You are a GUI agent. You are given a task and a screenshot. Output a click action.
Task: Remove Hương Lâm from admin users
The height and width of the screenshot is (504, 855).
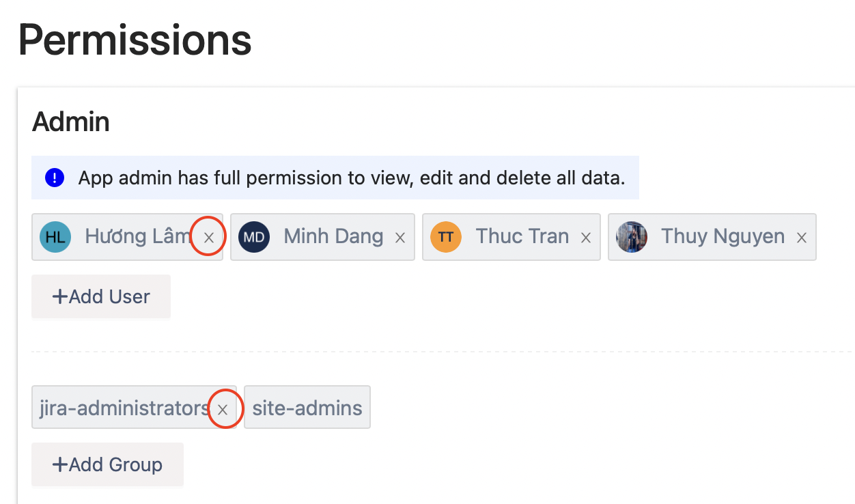(209, 238)
